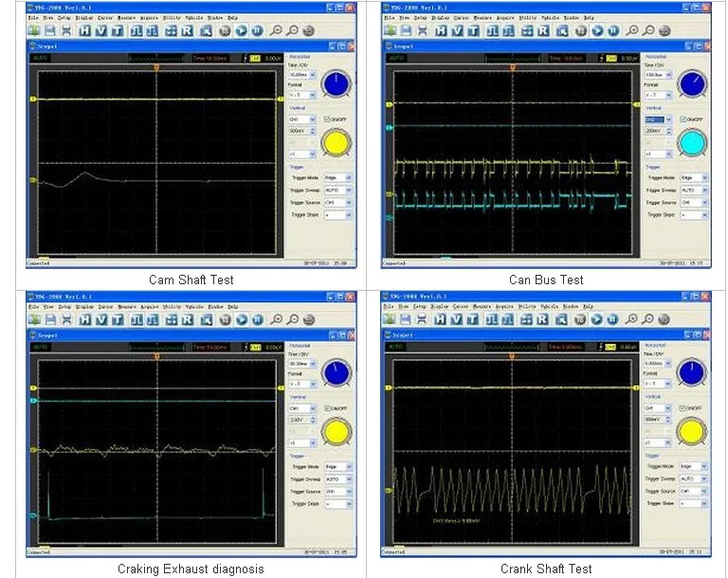Click the pause icon in Craking Exhaust diagnosis toolbar
728x578 pixels.
pyautogui.click(x=258, y=319)
